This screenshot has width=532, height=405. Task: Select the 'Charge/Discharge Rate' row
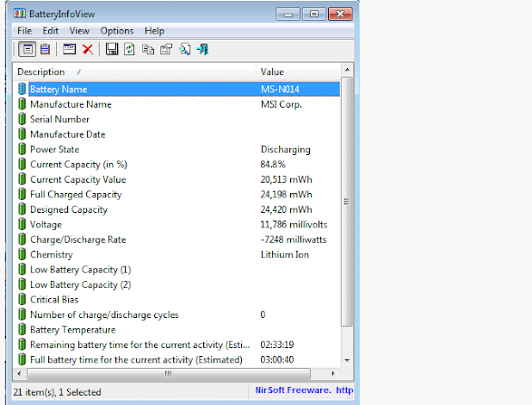tap(176, 240)
